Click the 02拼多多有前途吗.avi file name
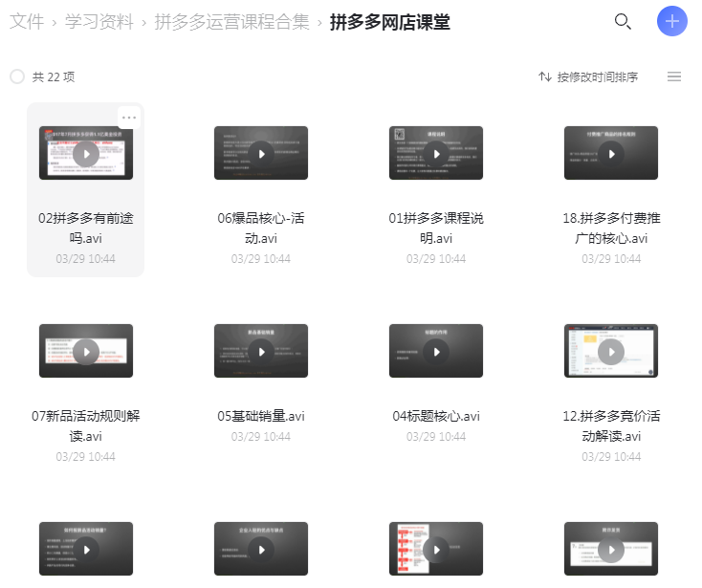This screenshot has width=702, height=588. click(x=86, y=228)
